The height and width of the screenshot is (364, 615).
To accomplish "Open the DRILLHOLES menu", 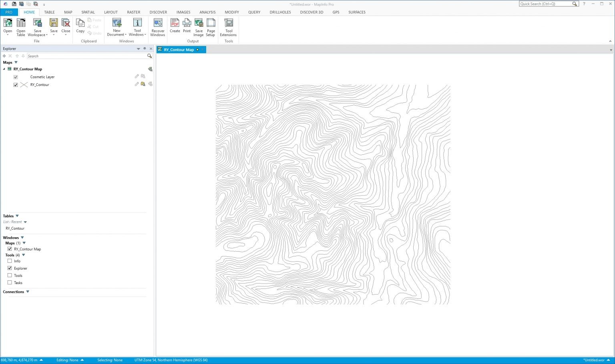I will pos(280,12).
